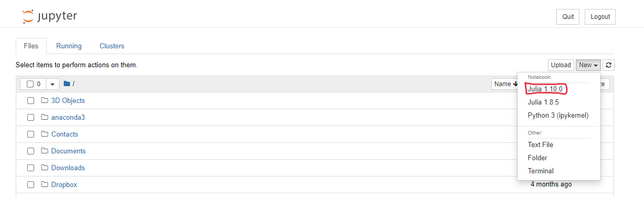Click the folder icon beside 3D Objects

point(45,100)
